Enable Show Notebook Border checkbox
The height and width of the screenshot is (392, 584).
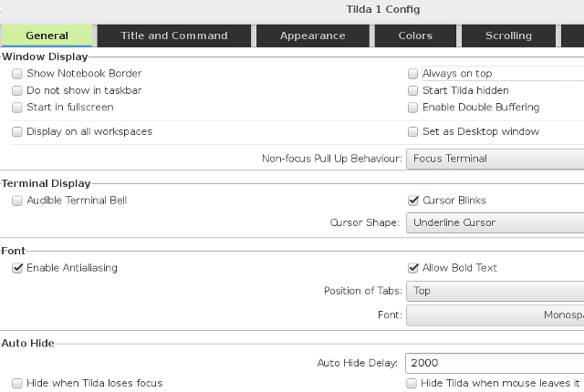pos(17,73)
